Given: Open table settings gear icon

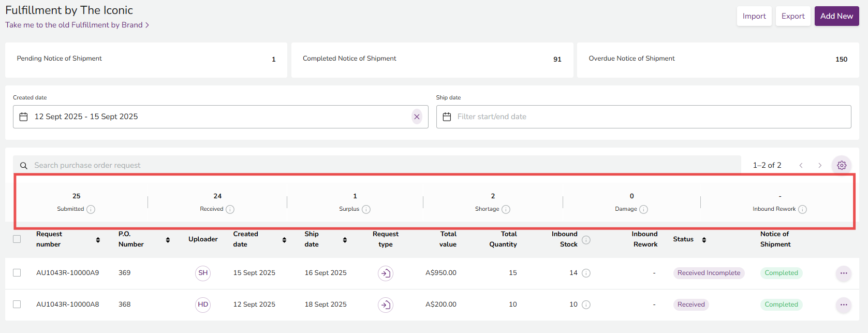Looking at the screenshot, I should click(842, 165).
